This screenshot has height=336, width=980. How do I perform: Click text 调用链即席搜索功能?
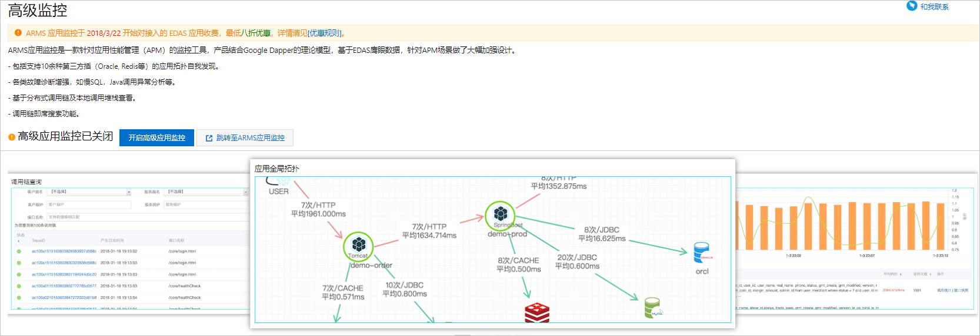point(46,114)
